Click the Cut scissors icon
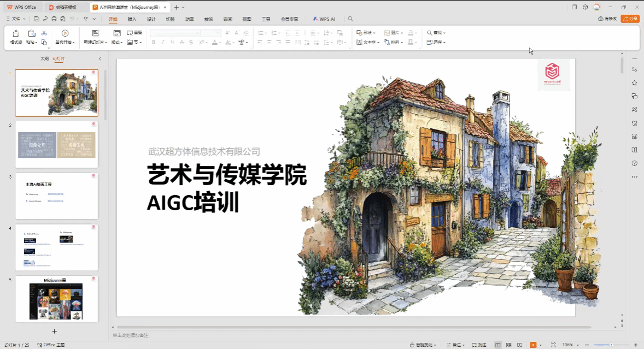This screenshot has width=644, height=349. point(44,33)
